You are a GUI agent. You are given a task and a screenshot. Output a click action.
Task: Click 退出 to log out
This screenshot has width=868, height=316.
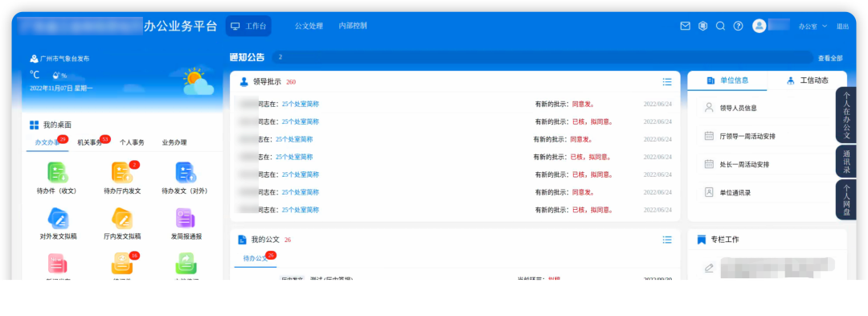tap(842, 26)
